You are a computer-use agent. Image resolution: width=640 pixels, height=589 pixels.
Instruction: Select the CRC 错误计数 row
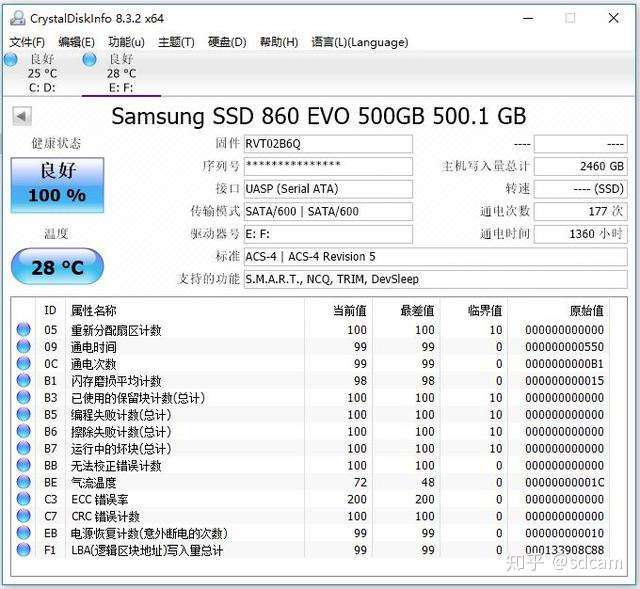(x=310, y=516)
